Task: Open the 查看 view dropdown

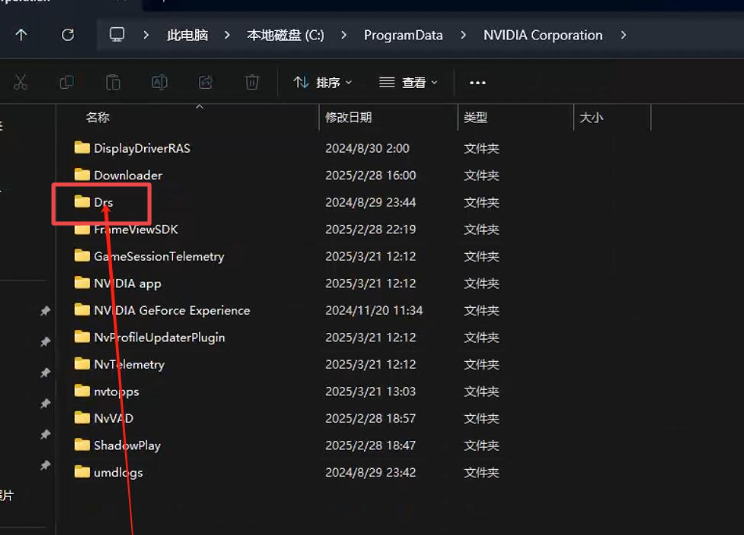Action: (408, 82)
